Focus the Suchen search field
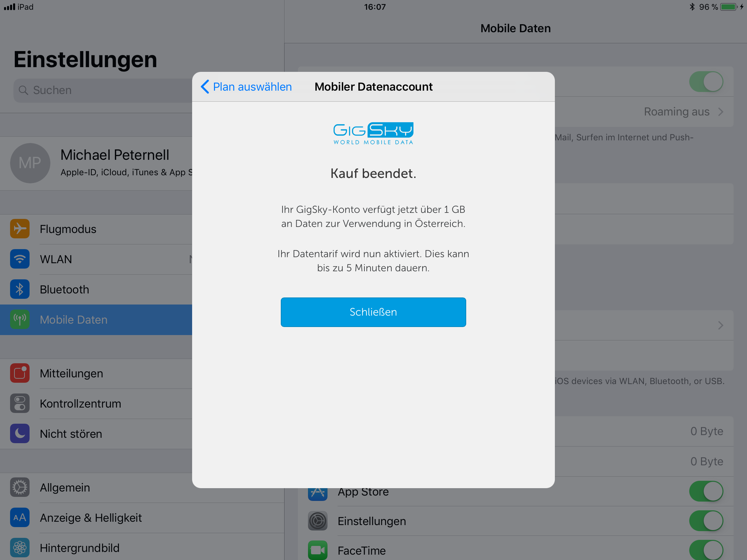The height and width of the screenshot is (560, 747). coord(103,90)
